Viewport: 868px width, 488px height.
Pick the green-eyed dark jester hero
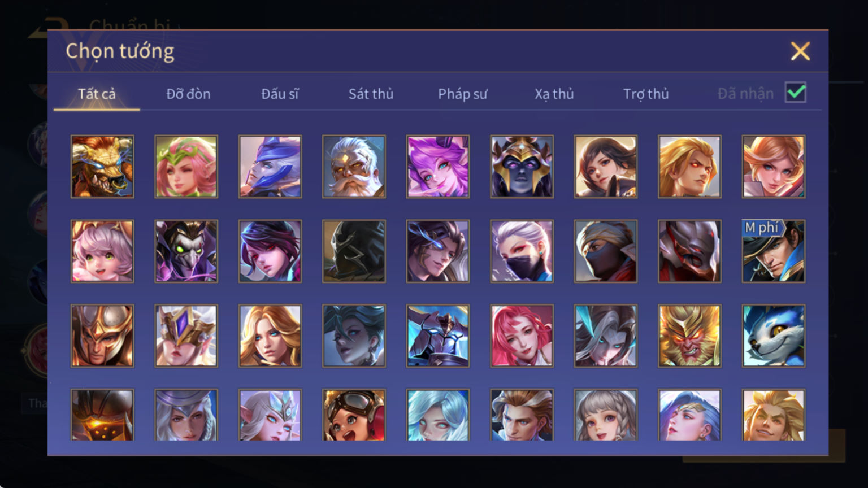(x=186, y=251)
